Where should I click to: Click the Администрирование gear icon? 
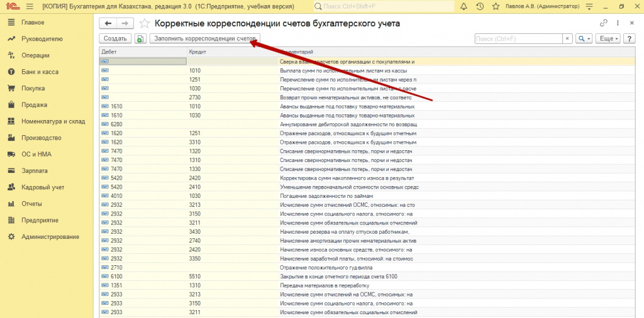pyautogui.click(x=11, y=237)
